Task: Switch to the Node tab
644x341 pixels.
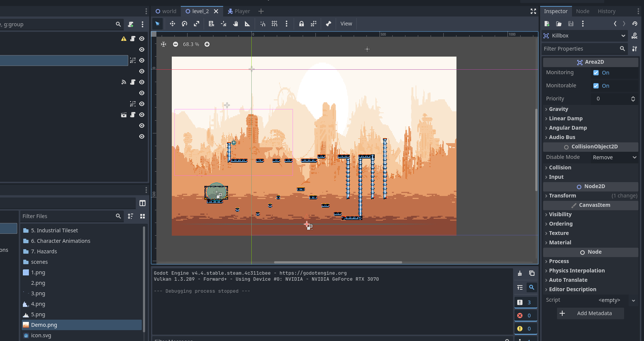Action: click(x=582, y=11)
